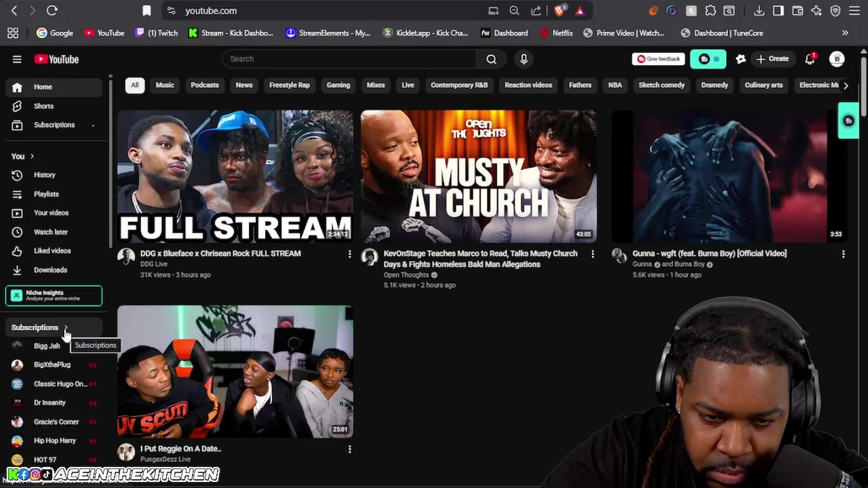Open options menu for Gunna video
This screenshot has width=868, height=488.
(x=843, y=254)
